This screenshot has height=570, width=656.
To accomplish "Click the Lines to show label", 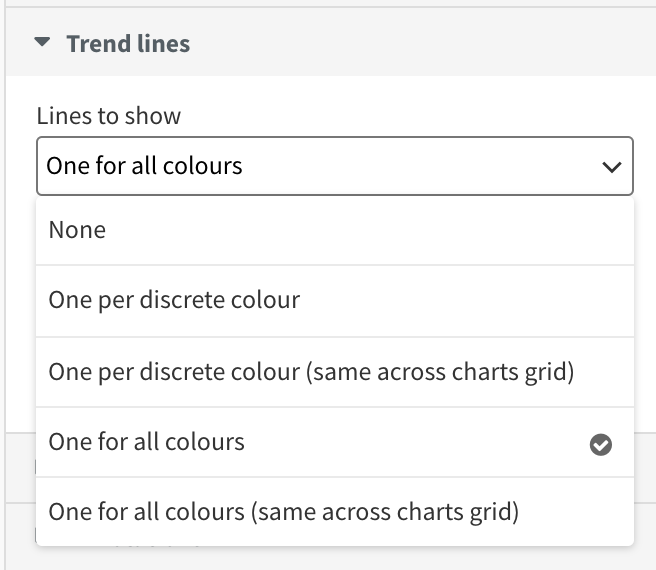I will 109,116.
